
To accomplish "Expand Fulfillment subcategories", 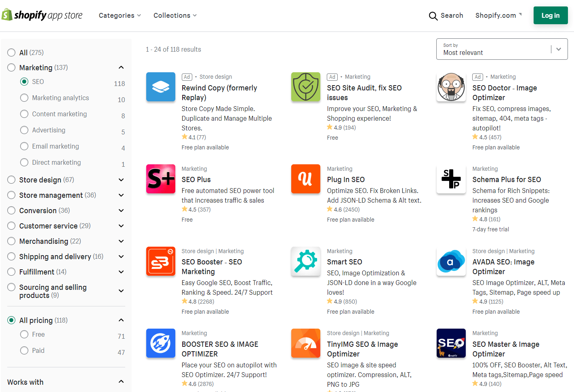I will pos(121,272).
